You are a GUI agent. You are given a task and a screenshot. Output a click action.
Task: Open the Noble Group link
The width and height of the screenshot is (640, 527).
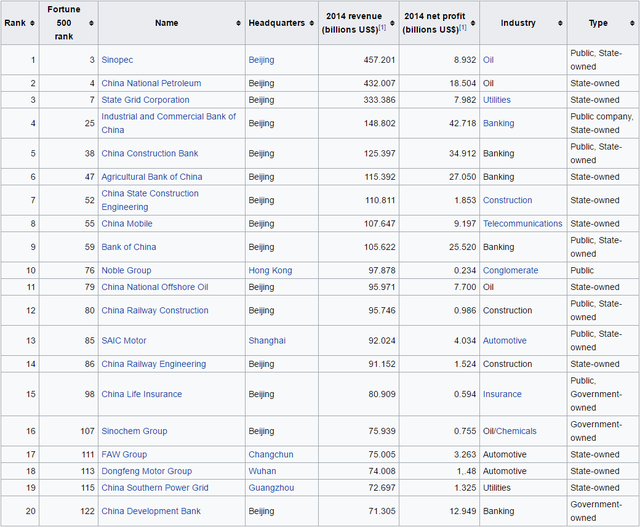click(126, 270)
